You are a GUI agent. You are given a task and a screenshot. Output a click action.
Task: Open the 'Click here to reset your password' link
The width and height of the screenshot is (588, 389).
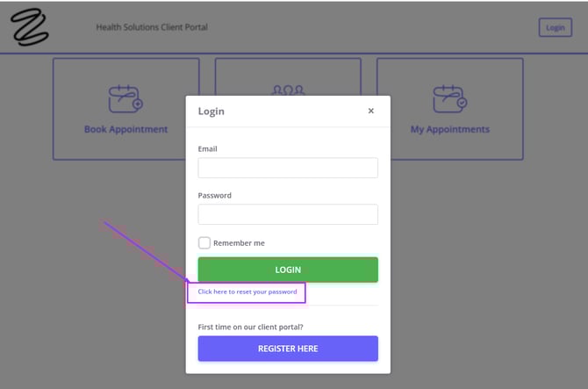247,292
